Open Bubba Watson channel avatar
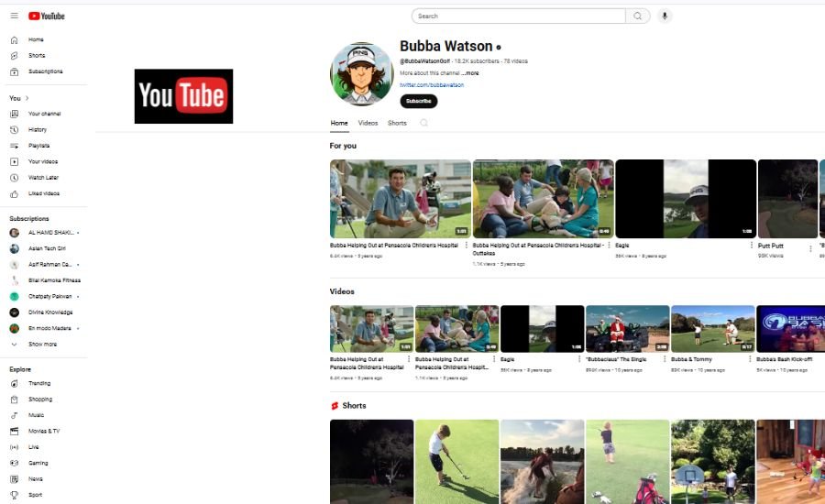The height and width of the screenshot is (504, 825). tap(361, 74)
